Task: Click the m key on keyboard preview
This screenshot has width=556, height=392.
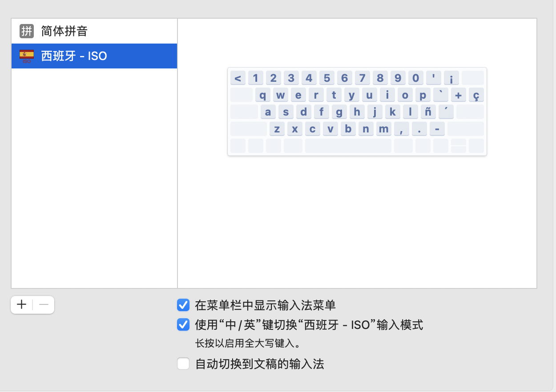Action: [x=383, y=129]
